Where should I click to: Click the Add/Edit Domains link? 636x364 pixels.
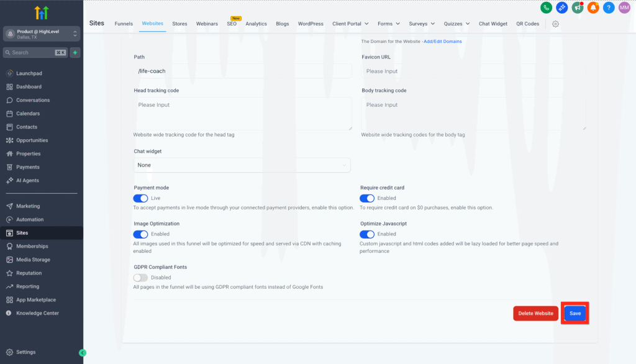point(442,42)
